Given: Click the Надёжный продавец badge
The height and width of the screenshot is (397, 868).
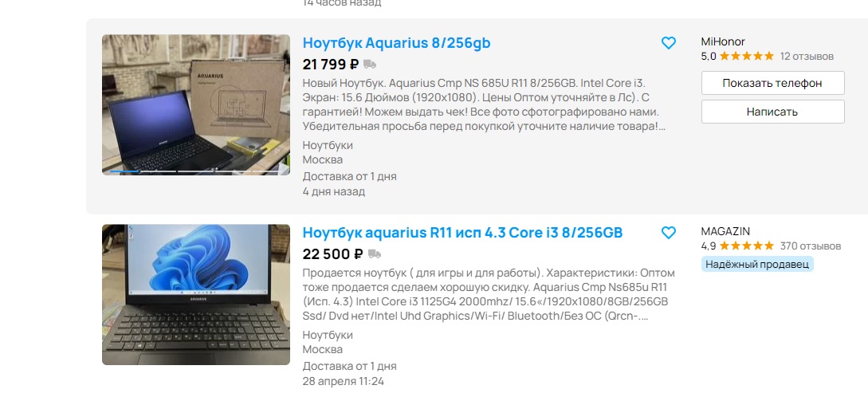Looking at the screenshot, I should pos(756,264).
